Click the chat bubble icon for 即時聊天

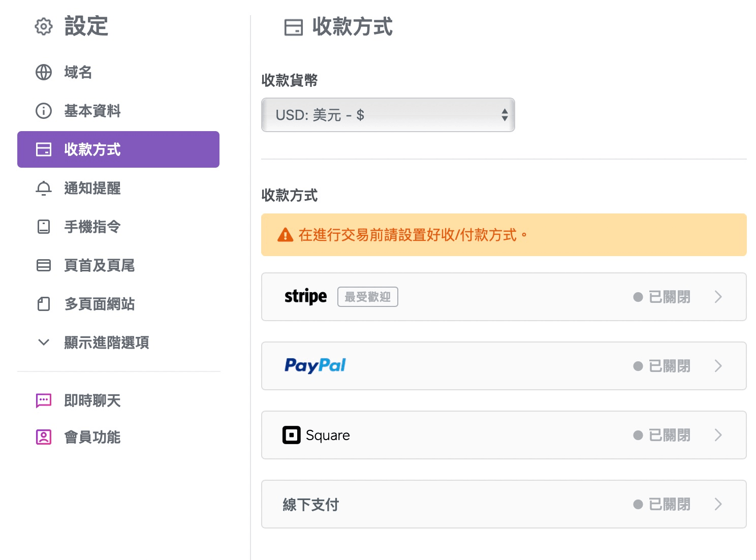click(44, 400)
